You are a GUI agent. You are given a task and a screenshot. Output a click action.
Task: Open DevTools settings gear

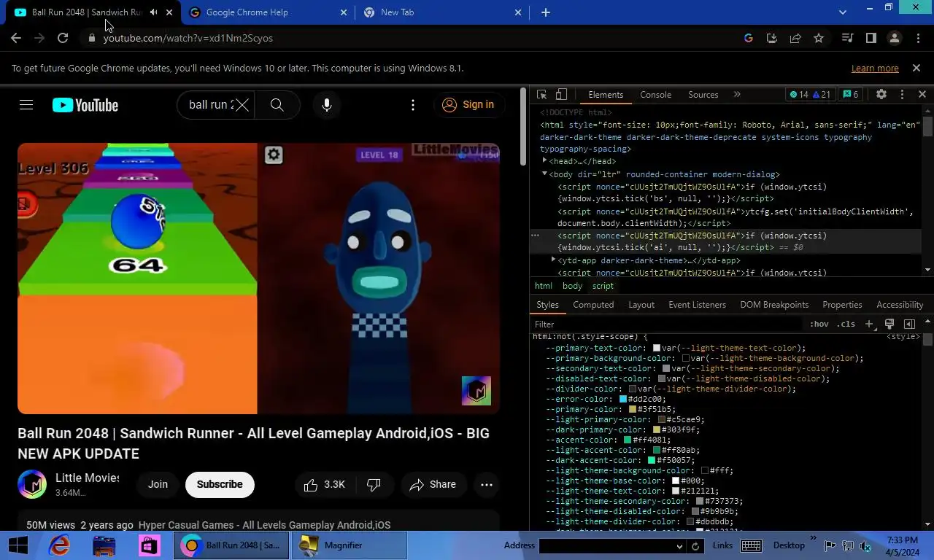coord(881,95)
